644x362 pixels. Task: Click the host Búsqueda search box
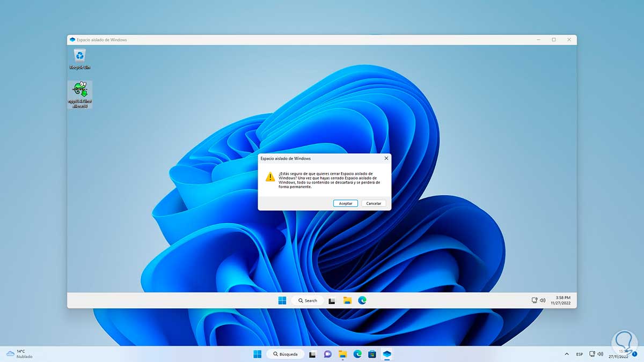[x=286, y=354]
